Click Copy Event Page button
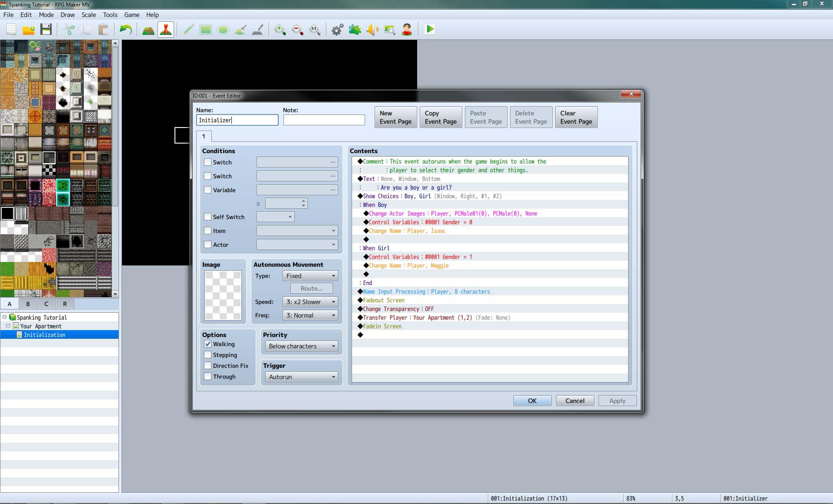 (441, 117)
